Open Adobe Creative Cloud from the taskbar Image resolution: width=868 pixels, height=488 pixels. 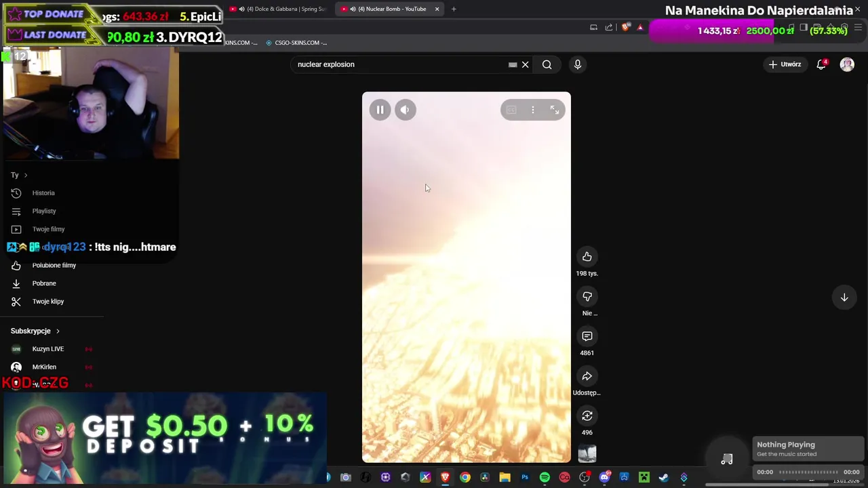(x=564, y=478)
